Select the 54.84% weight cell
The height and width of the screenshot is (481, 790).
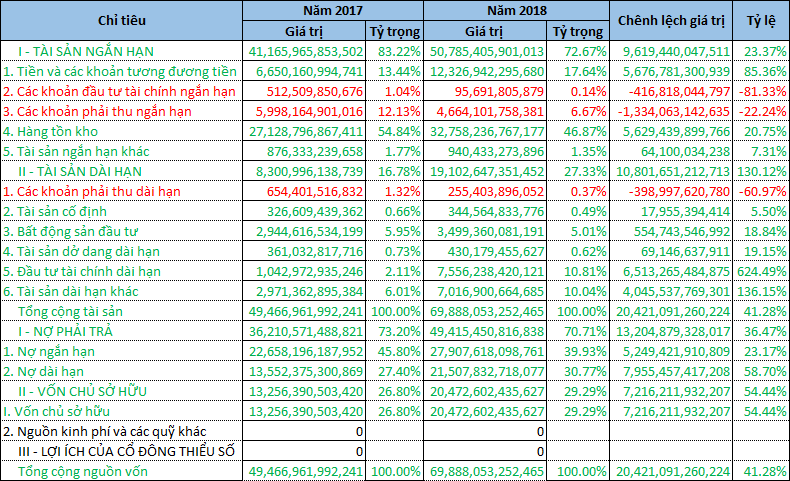(399, 131)
